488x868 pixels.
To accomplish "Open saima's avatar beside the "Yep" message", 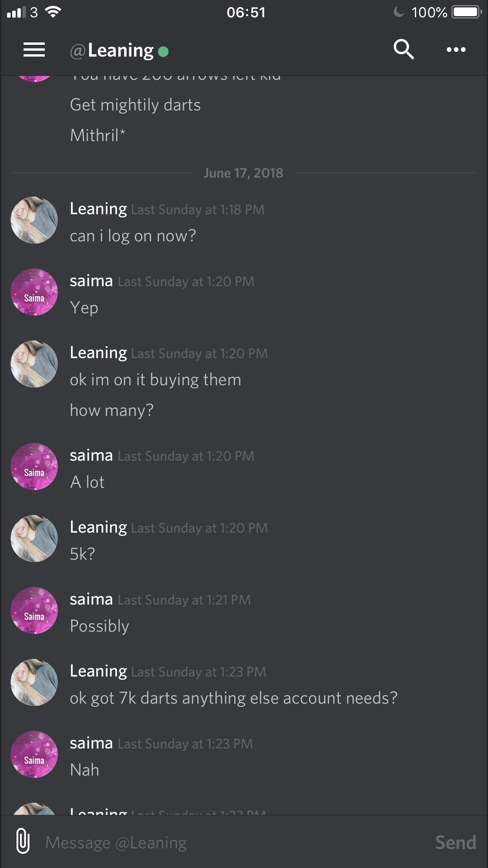I will tap(34, 292).
